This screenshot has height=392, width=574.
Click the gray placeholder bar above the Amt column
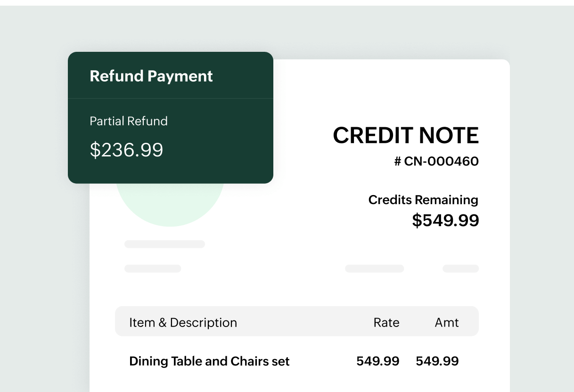tap(460, 269)
